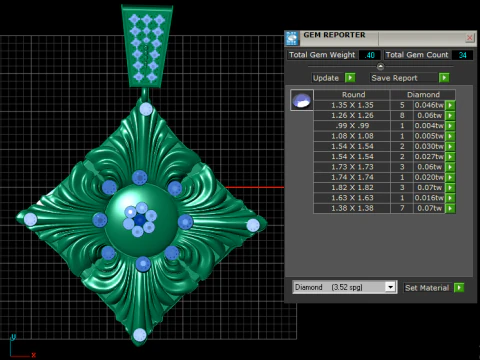This screenshot has width=480, height=360.
Task: Select the 1.63 X 1.63 size cell
Action: [352, 198]
